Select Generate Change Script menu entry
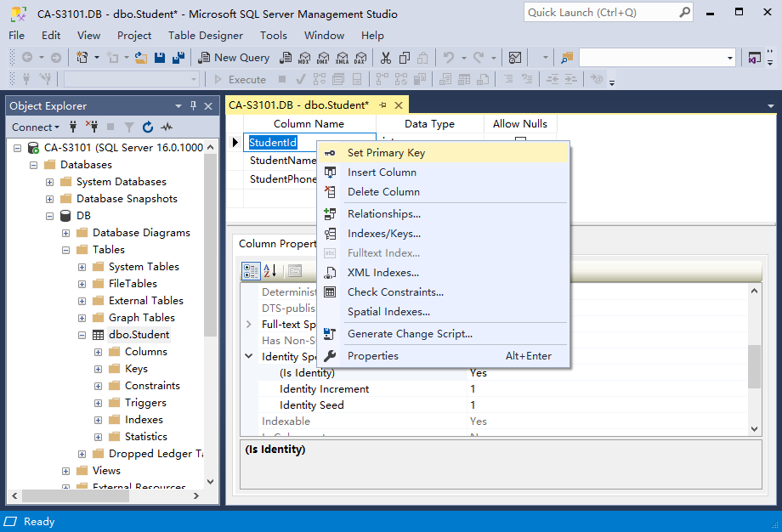Viewport: 782px width, 532px height. point(410,334)
